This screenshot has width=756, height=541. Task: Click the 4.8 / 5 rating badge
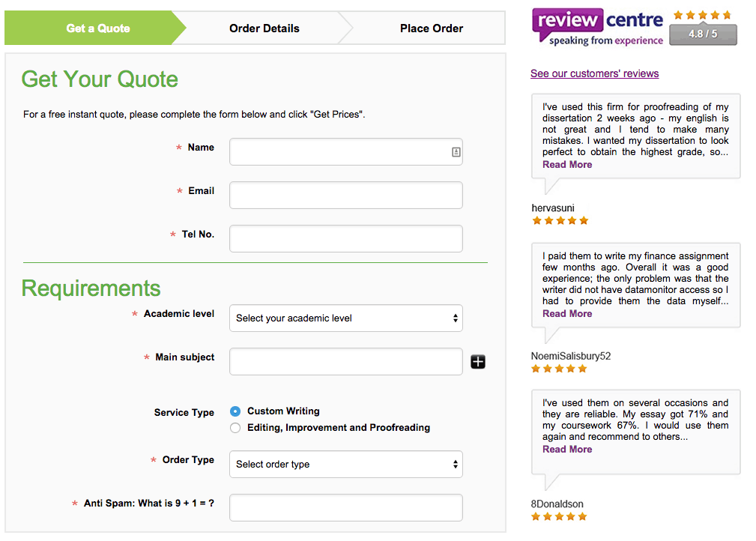703,34
